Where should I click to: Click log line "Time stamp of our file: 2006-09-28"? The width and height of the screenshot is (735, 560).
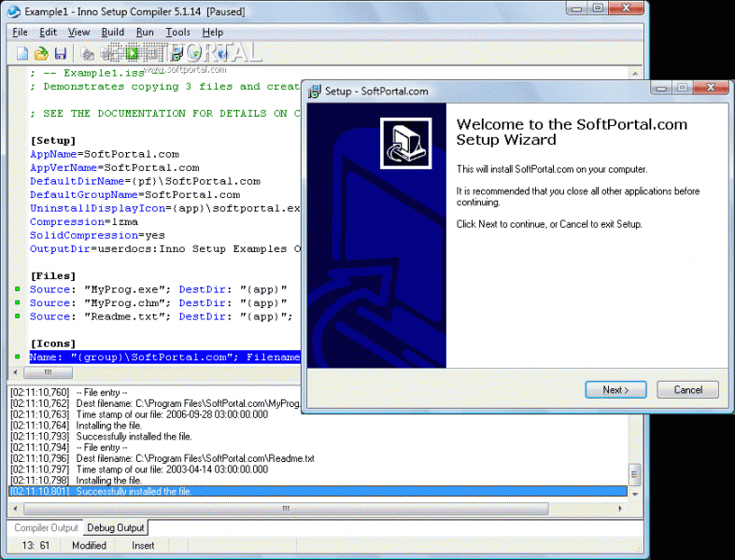[x=139, y=414]
